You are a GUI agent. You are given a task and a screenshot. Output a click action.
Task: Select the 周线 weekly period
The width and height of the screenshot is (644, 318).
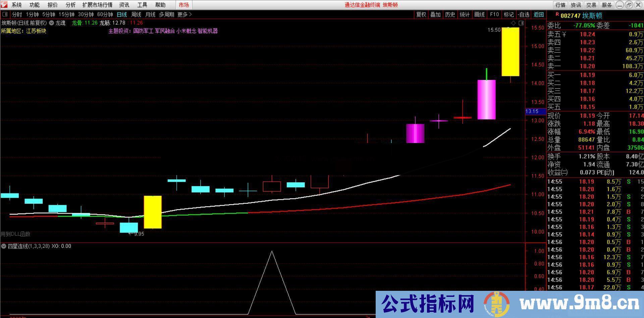coord(136,14)
